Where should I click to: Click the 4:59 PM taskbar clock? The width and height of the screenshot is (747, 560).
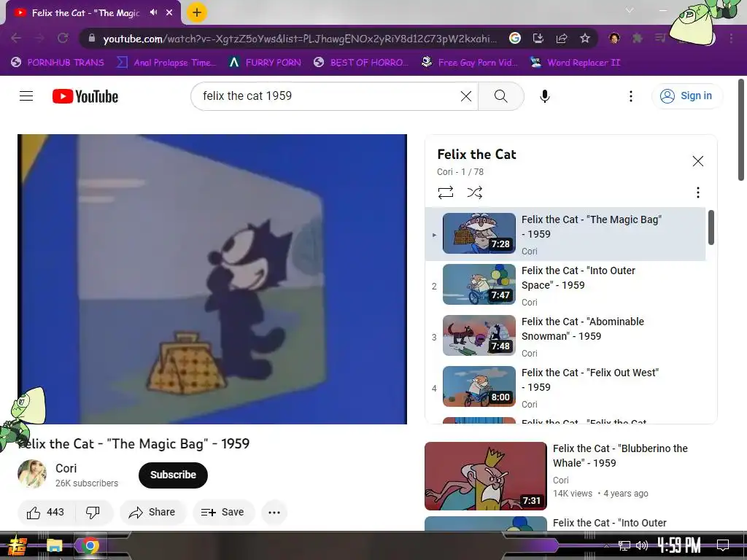[679, 545]
